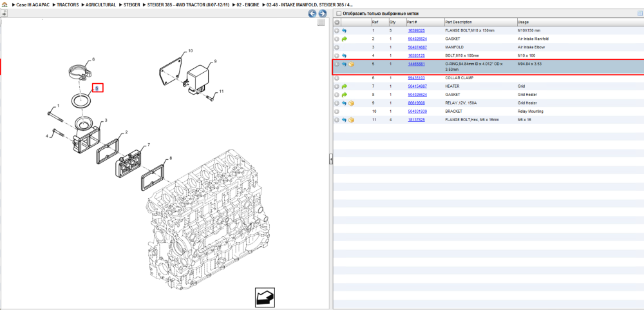Sort by the Qty column header
Image resolution: width=644 pixels, height=310 pixels.
click(397, 22)
